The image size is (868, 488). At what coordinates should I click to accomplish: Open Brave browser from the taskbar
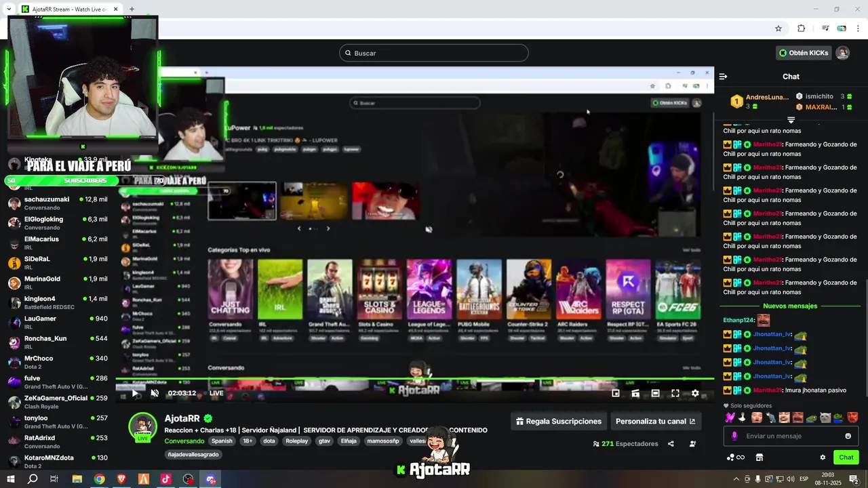tap(121, 479)
